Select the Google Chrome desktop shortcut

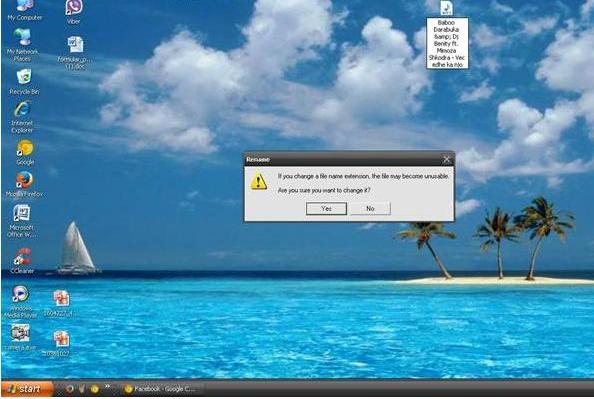coord(25,152)
